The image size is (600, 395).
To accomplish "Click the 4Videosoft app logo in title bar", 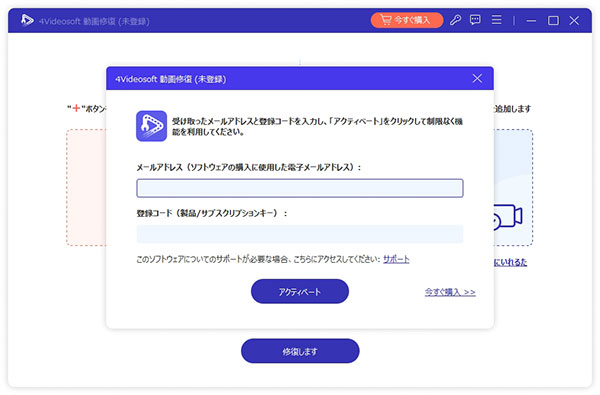I will (27, 20).
